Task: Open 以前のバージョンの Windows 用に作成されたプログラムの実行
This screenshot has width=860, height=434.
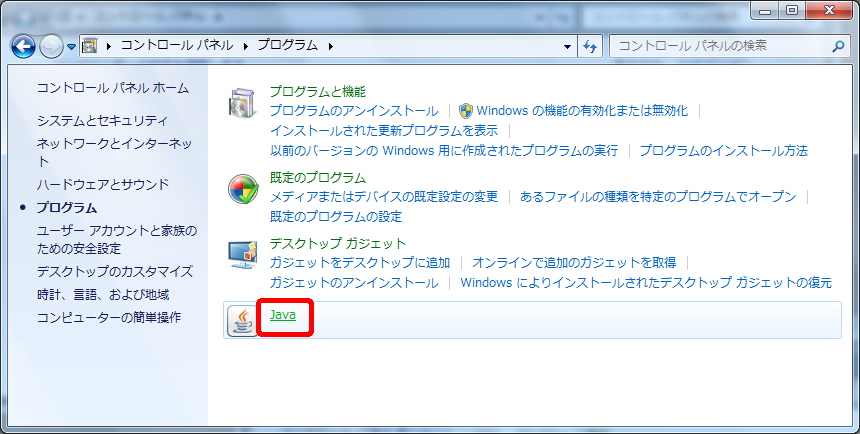Action: tap(444, 150)
